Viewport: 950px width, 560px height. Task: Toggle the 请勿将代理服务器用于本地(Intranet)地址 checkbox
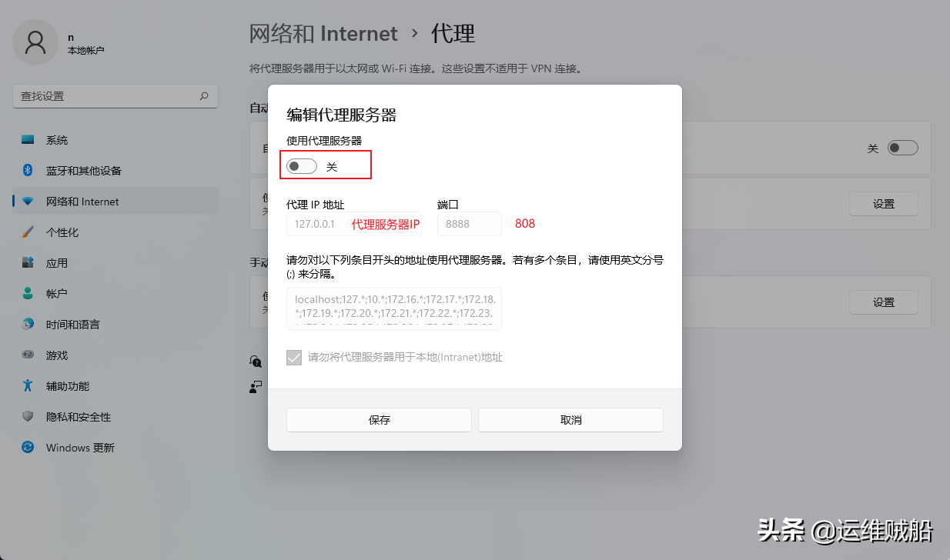(294, 358)
